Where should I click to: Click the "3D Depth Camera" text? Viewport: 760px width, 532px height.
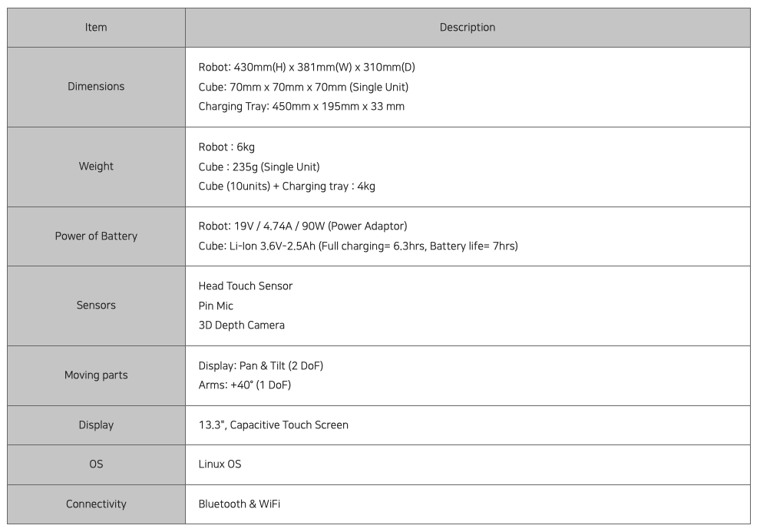pos(241,325)
